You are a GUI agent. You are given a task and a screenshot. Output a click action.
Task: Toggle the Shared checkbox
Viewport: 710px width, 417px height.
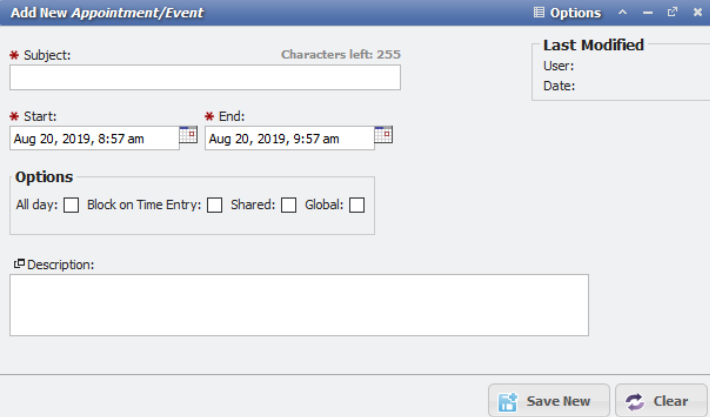point(289,205)
